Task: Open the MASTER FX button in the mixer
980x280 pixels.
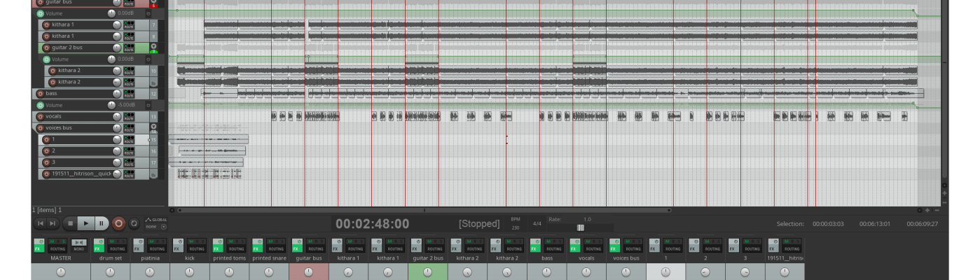Action: (39, 248)
